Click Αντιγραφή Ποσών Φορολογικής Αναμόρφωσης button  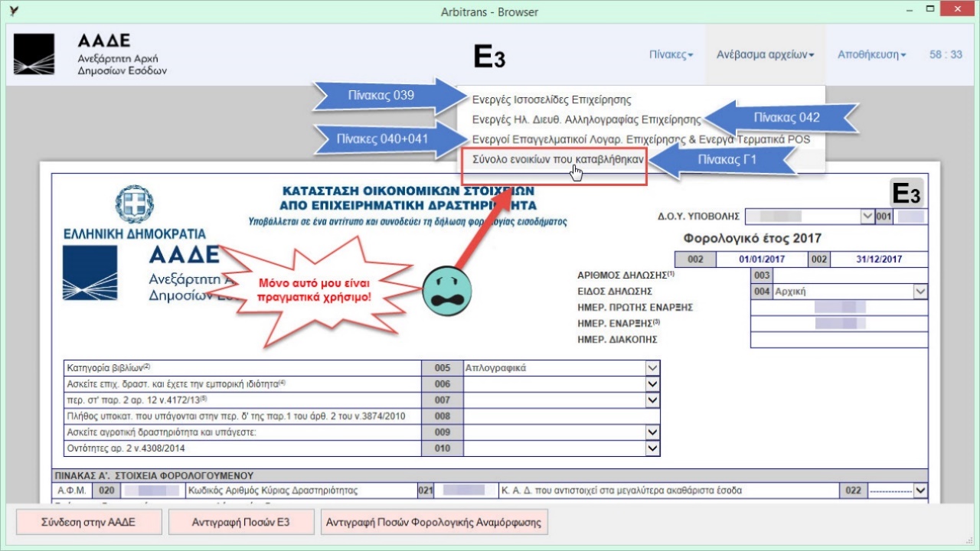pos(435,523)
